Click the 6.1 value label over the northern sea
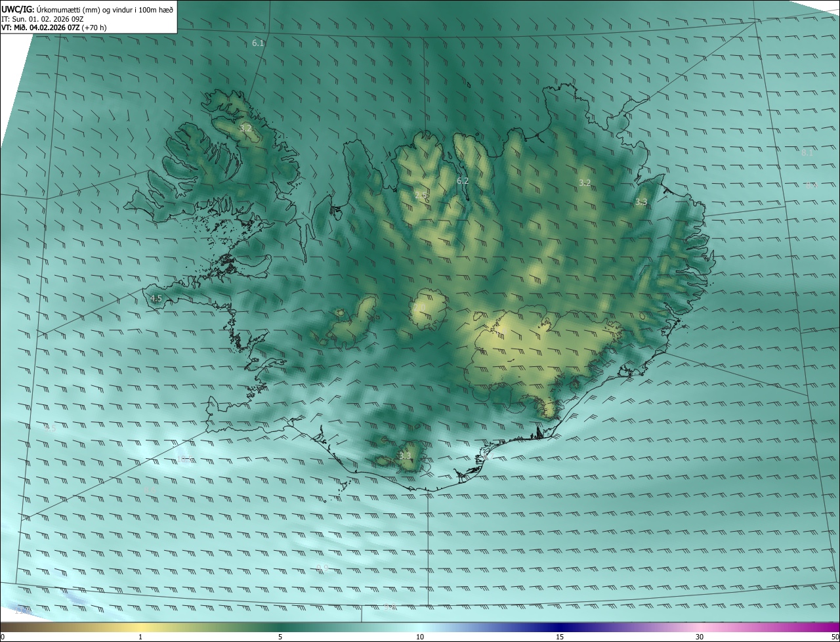The height and width of the screenshot is (642, 840). coord(258,43)
